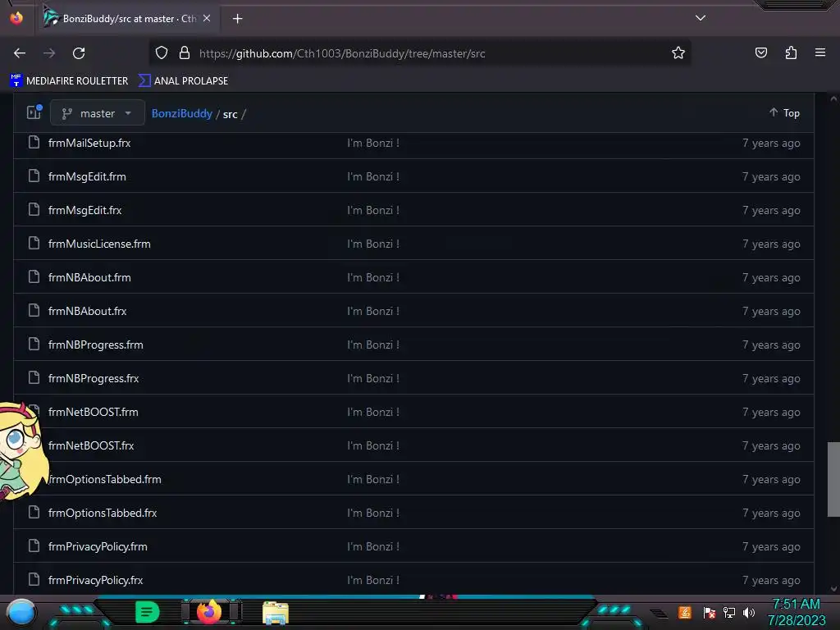Go to BonziBuddy repository root
Viewport: 840px width, 630px height.
181,113
